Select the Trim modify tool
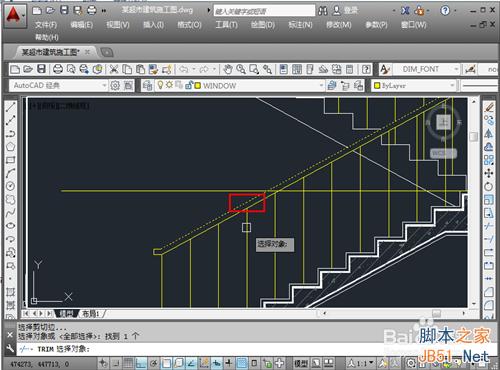500x370 pixels. pyautogui.click(x=489, y=226)
